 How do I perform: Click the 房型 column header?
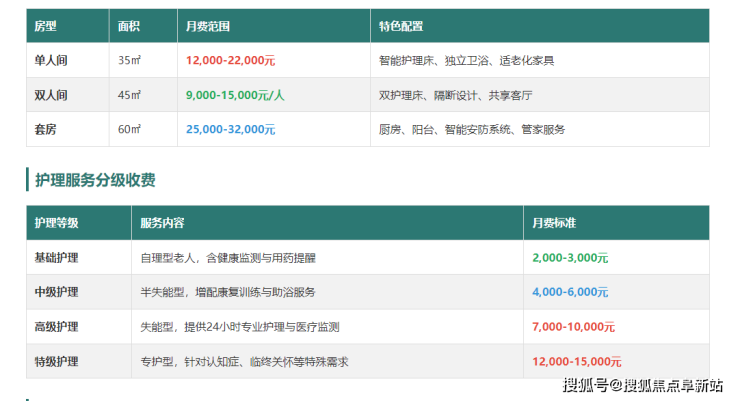click(x=45, y=26)
